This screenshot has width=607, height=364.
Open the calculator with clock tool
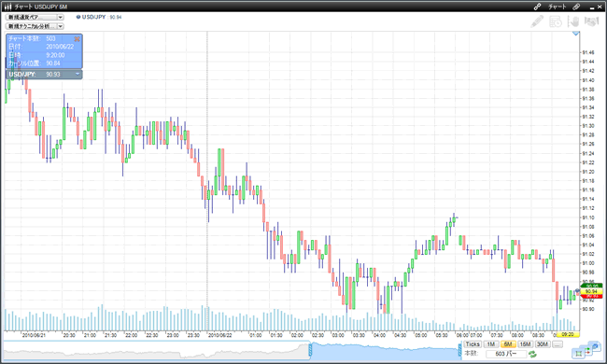(556, 21)
